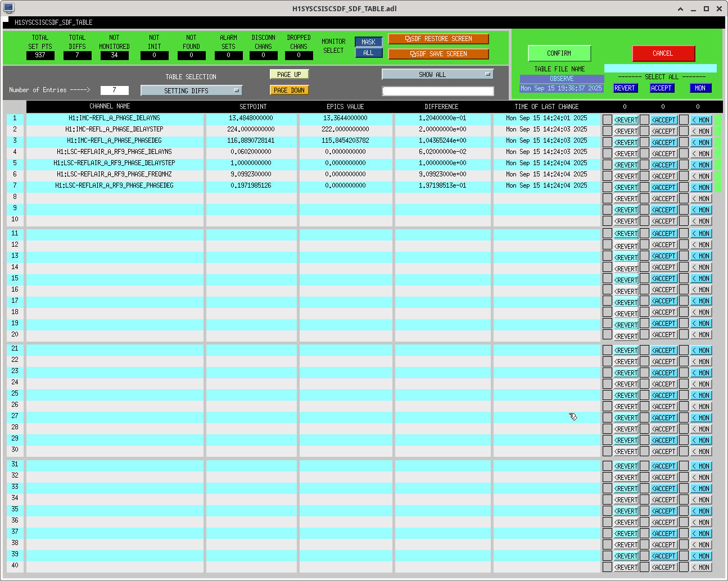Tick the monitor checkbox for row 1
This screenshot has width=728, height=581.
tap(684, 120)
